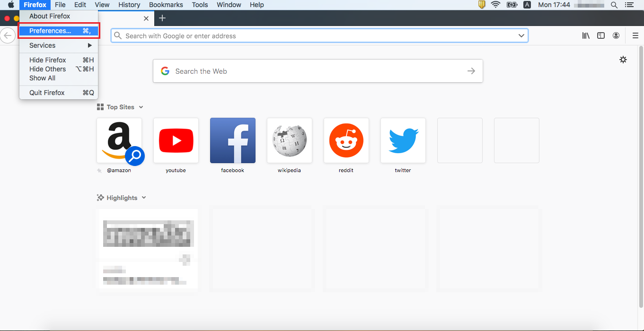Open the Bookmarks menu
Viewport: 644px width, 331px height.
pyautogui.click(x=166, y=5)
